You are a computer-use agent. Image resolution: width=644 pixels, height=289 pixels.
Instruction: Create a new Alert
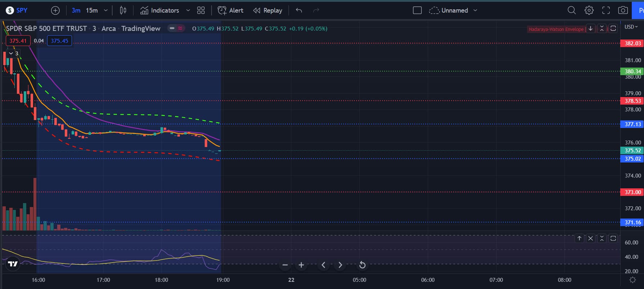(x=231, y=10)
